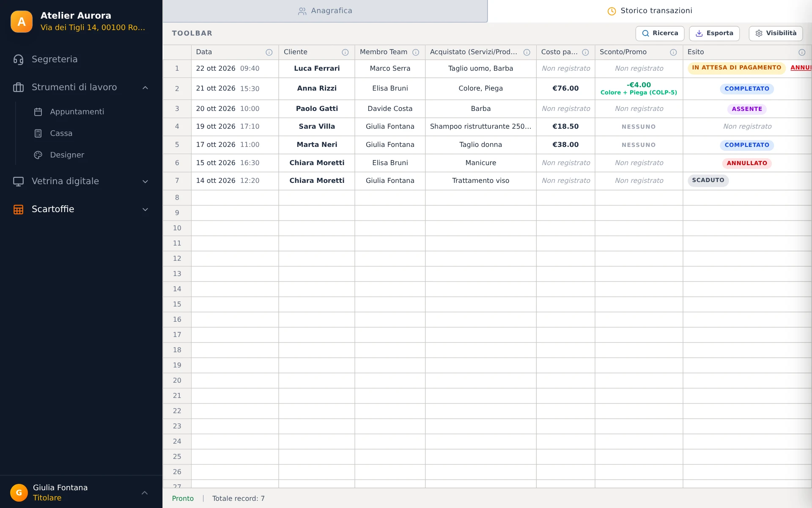Click the Designer palette icon
Screen dimensions: 812x508
38,155
